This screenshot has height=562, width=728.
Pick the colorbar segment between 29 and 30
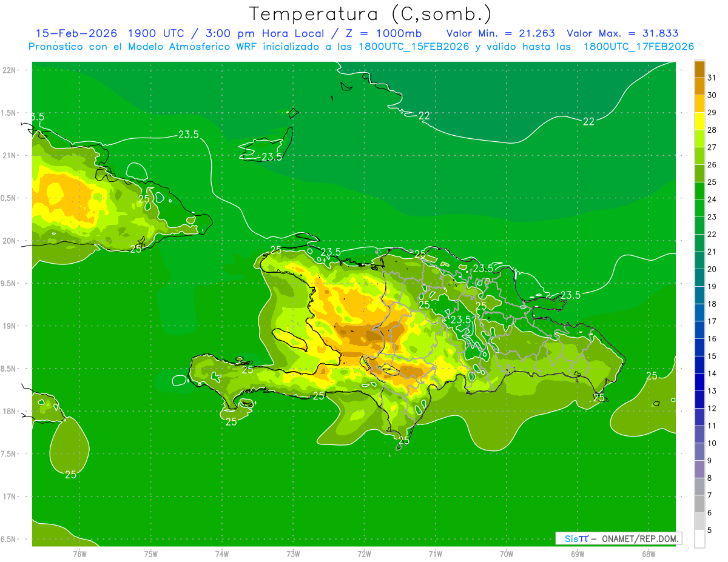coord(699,104)
